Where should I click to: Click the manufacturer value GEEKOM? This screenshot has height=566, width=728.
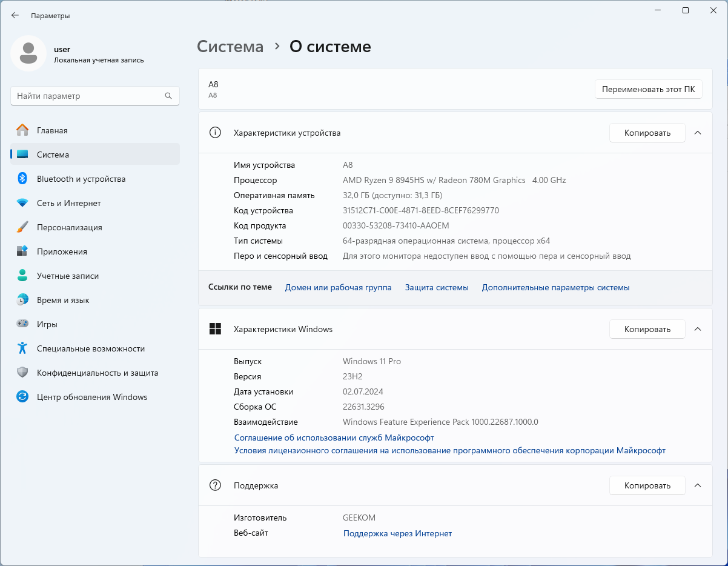pos(359,518)
